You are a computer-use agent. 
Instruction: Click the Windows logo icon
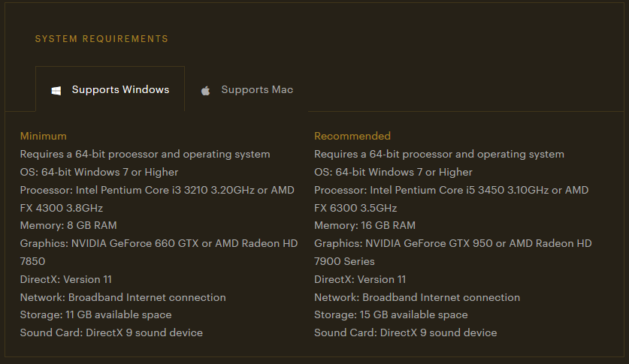coord(56,91)
